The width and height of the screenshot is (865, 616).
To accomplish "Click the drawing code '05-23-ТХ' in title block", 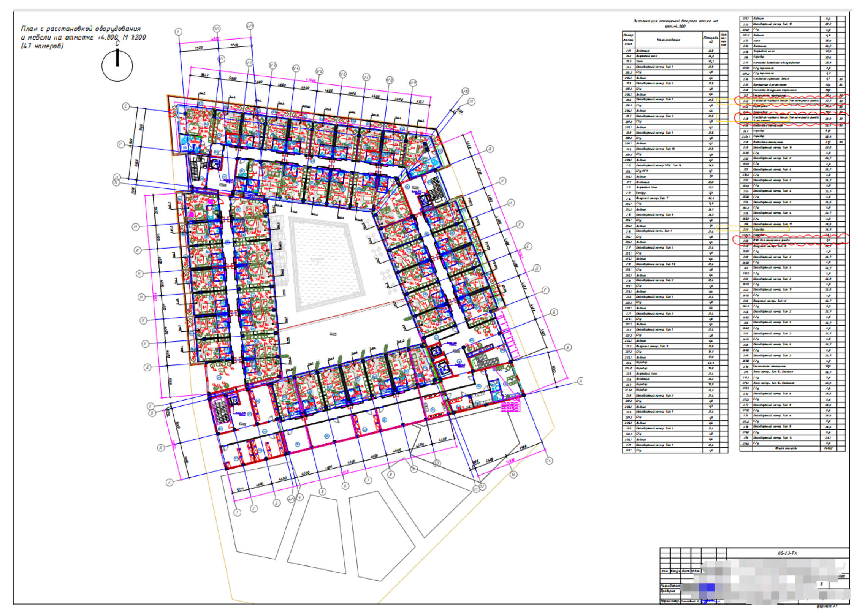I will point(787,553).
